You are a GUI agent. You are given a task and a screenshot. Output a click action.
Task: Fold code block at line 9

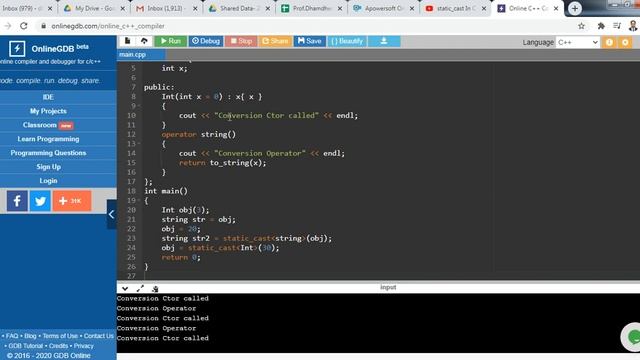[139, 106]
